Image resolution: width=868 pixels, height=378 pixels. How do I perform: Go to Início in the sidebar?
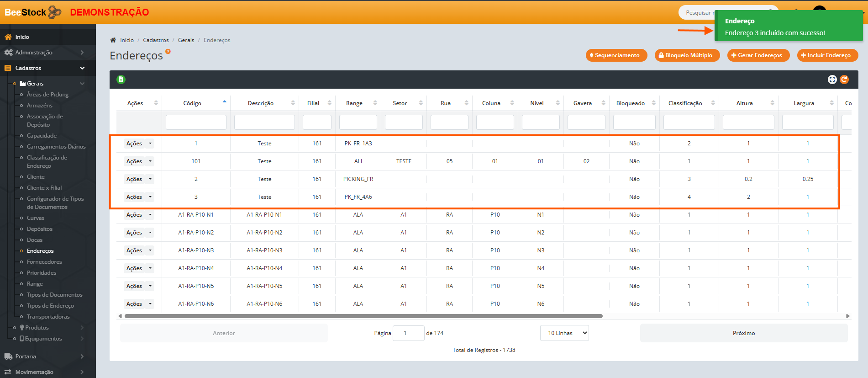click(22, 37)
